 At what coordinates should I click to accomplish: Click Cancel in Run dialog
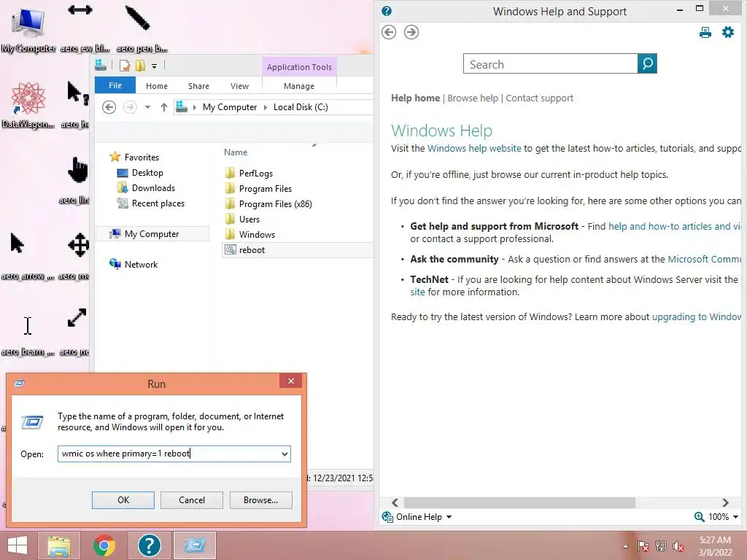click(192, 500)
